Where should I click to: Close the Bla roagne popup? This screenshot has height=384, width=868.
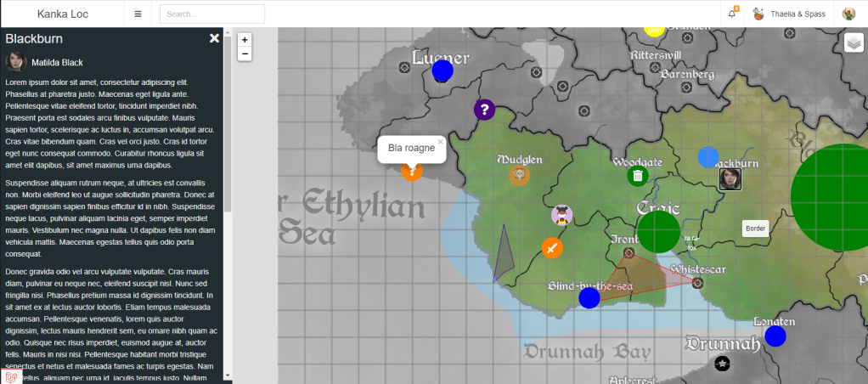[440, 142]
